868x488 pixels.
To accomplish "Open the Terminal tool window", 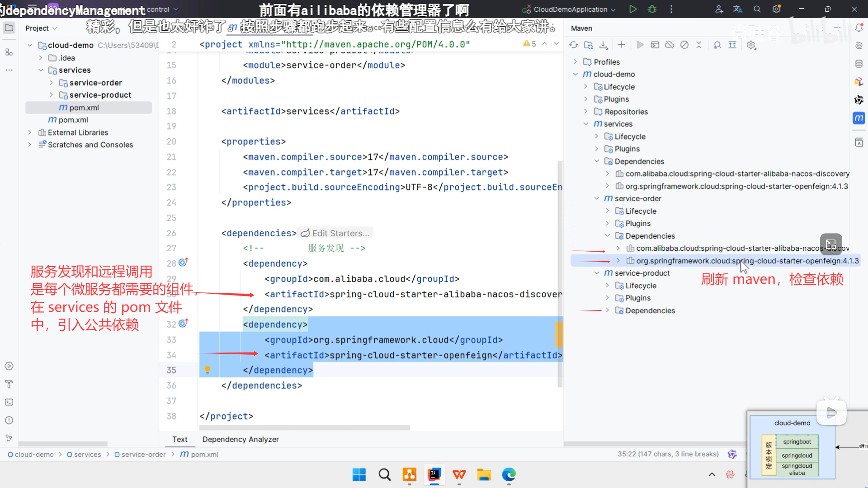I will pyautogui.click(x=9, y=402).
